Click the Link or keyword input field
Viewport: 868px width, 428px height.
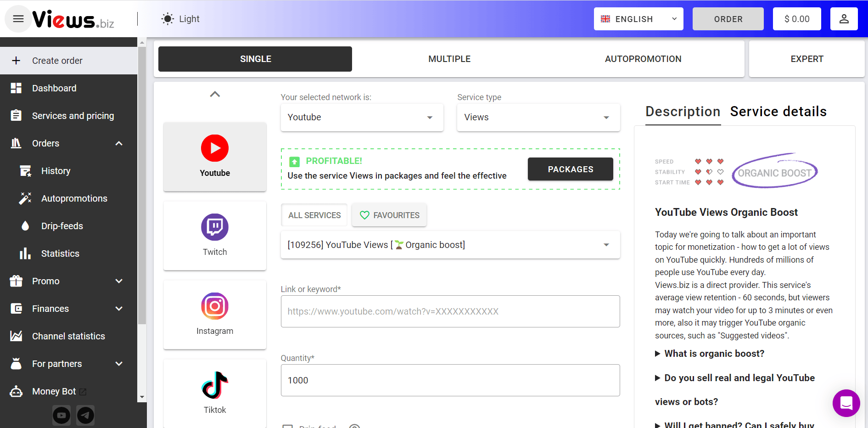450,311
